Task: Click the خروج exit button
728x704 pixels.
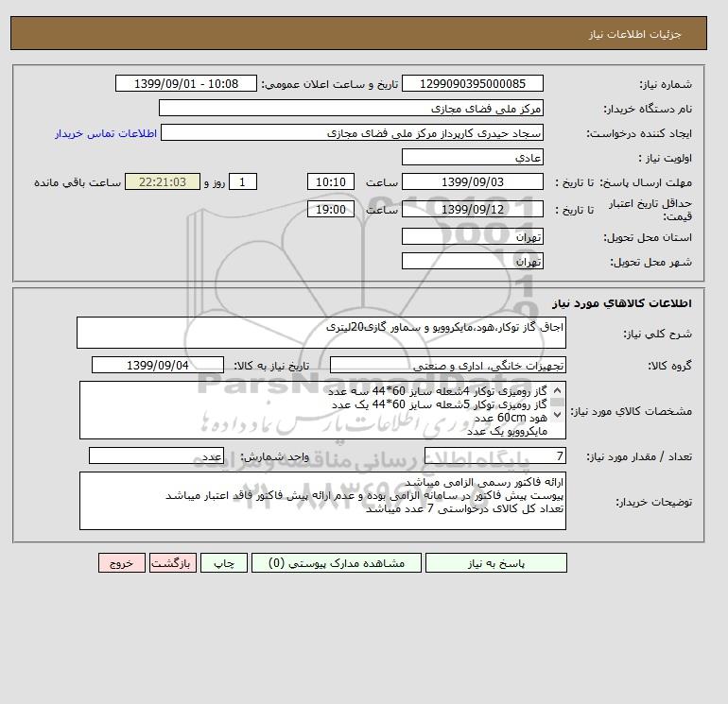Action: pos(122,563)
